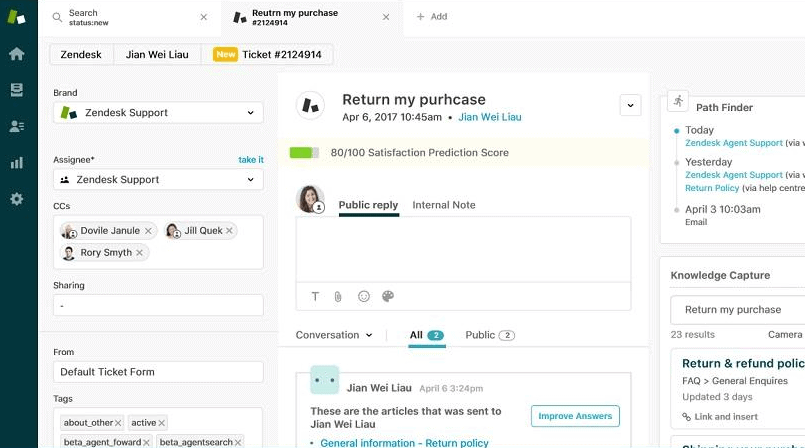Click the Sharing input field
The width and height of the screenshot is (805, 448).
click(x=158, y=305)
